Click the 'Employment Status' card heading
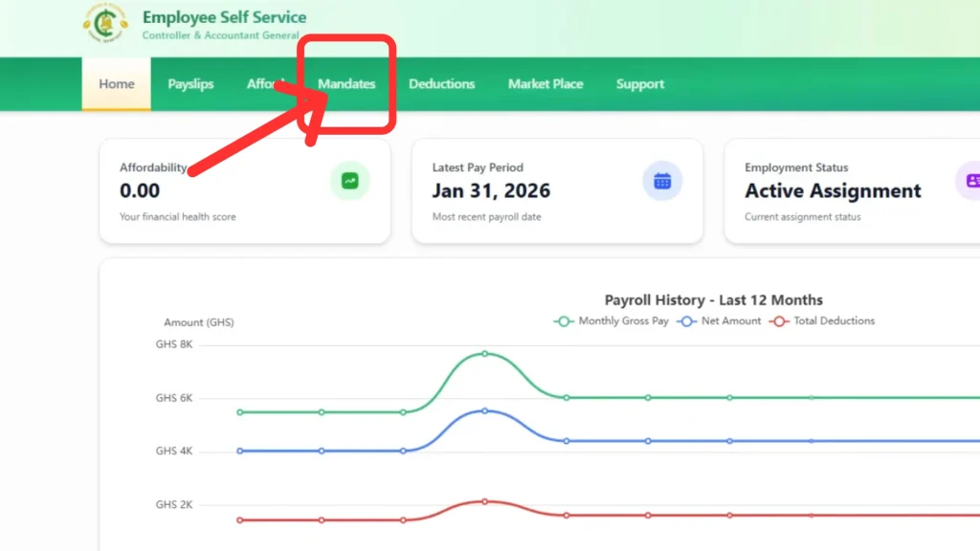 click(796, 167)
